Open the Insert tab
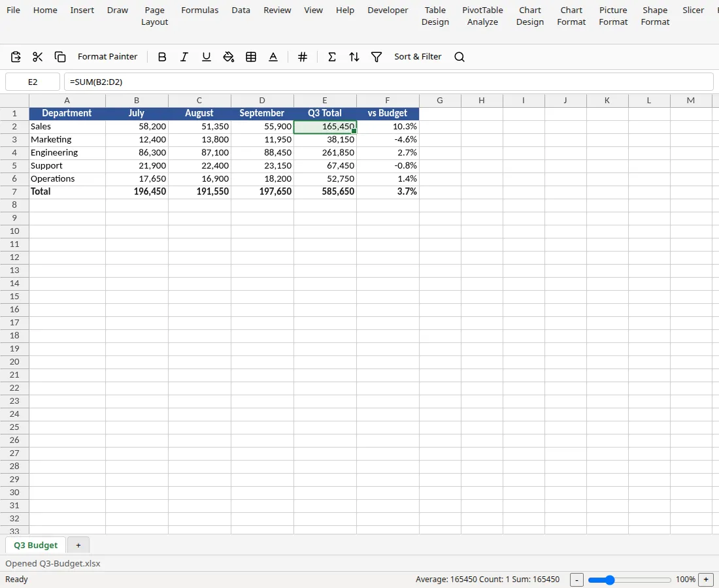Screen dimensions: 719x588 tap(82, 10)
